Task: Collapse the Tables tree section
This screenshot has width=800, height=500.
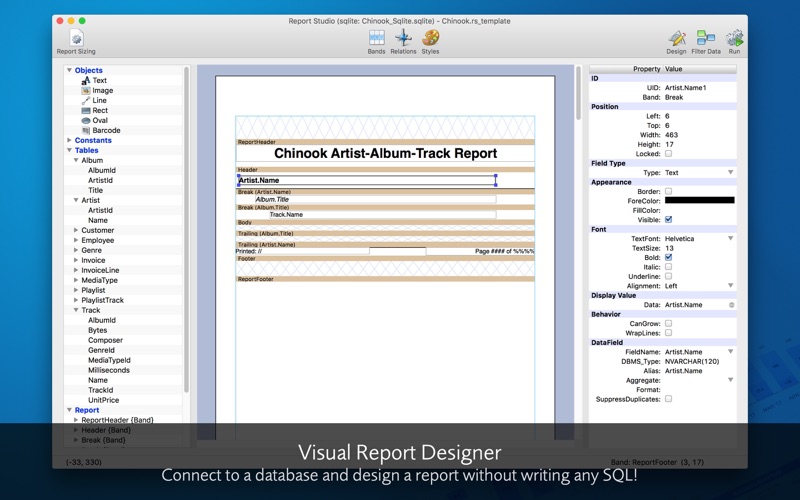Action: 69,150
